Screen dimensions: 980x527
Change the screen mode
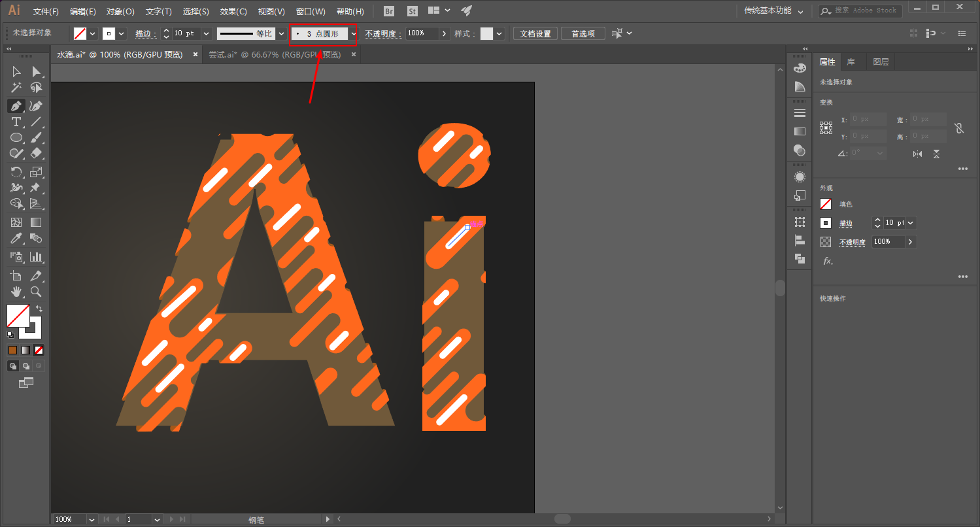[x=26, y=382]
